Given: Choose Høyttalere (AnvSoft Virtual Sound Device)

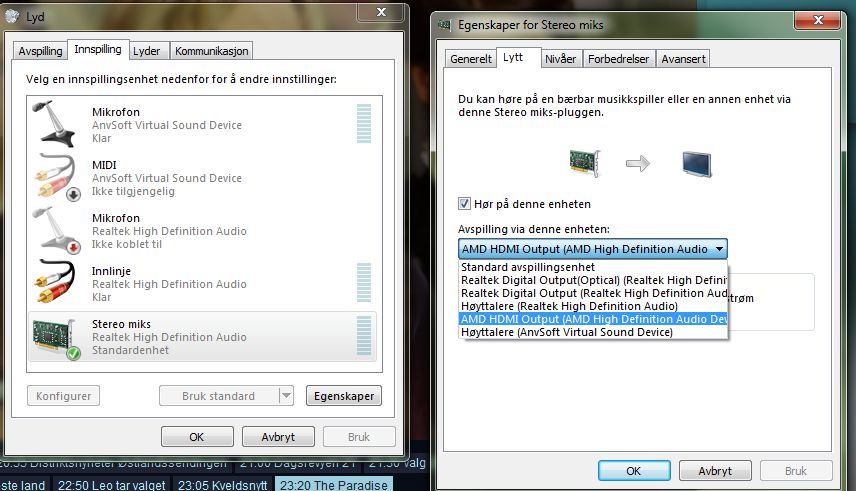Looking at the screenshot, I should tap(593, 332).
